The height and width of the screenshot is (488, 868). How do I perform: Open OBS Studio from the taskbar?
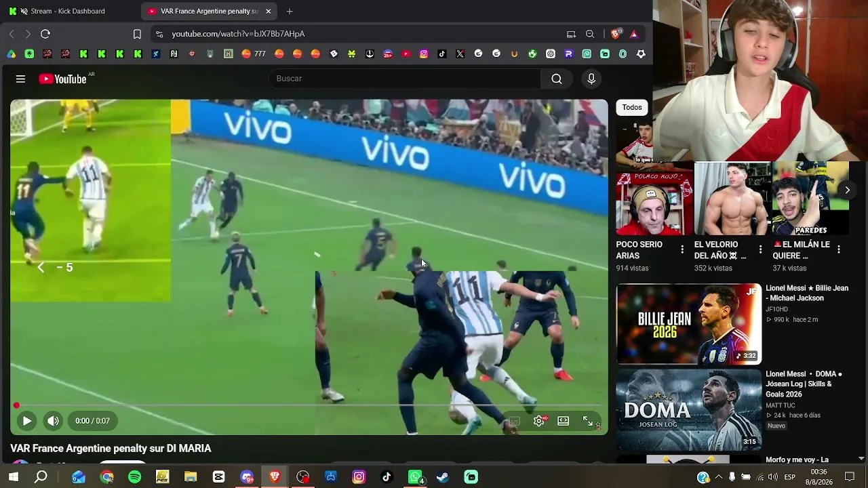click(303, 477)
